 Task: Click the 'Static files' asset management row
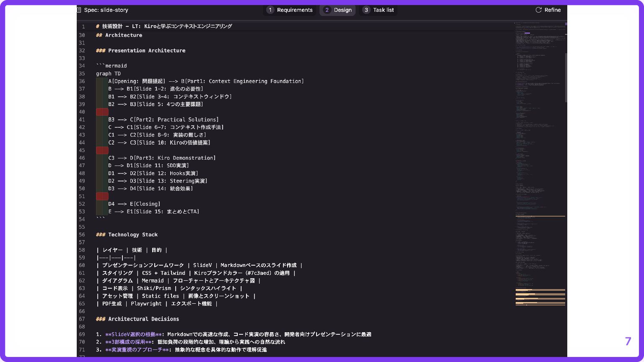click(x=176, y=296)
